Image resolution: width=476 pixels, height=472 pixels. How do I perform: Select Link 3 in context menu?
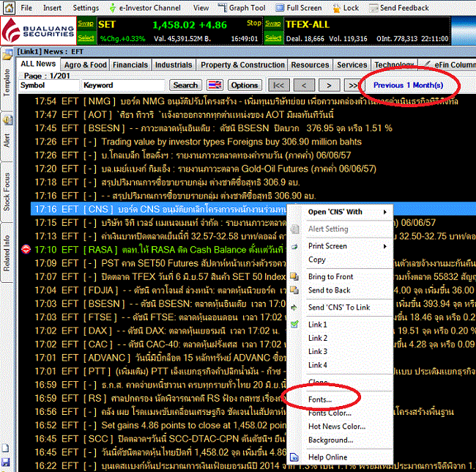point(318,351)
